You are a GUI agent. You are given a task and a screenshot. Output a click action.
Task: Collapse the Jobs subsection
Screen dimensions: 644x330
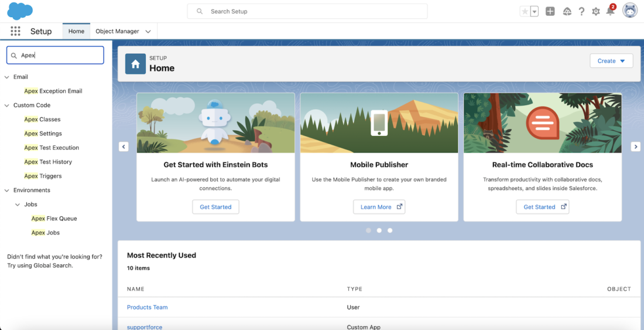tap(17, 204)
